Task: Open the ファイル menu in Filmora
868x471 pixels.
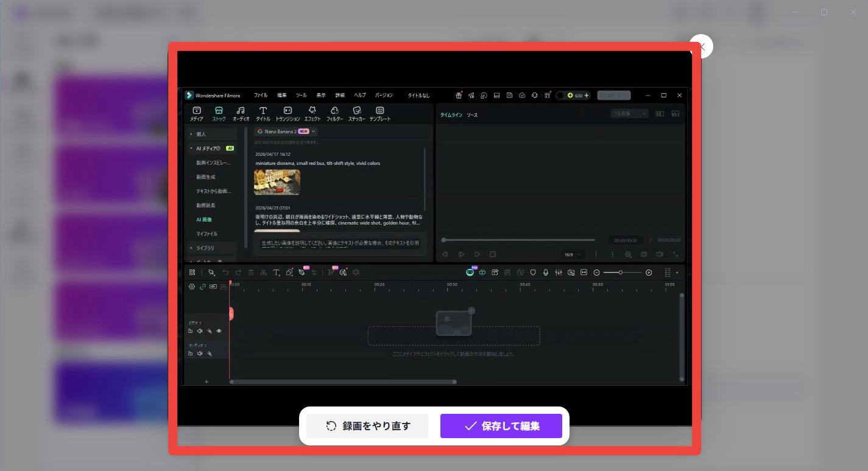Action: pyautogui.click(x=261, y=96)
